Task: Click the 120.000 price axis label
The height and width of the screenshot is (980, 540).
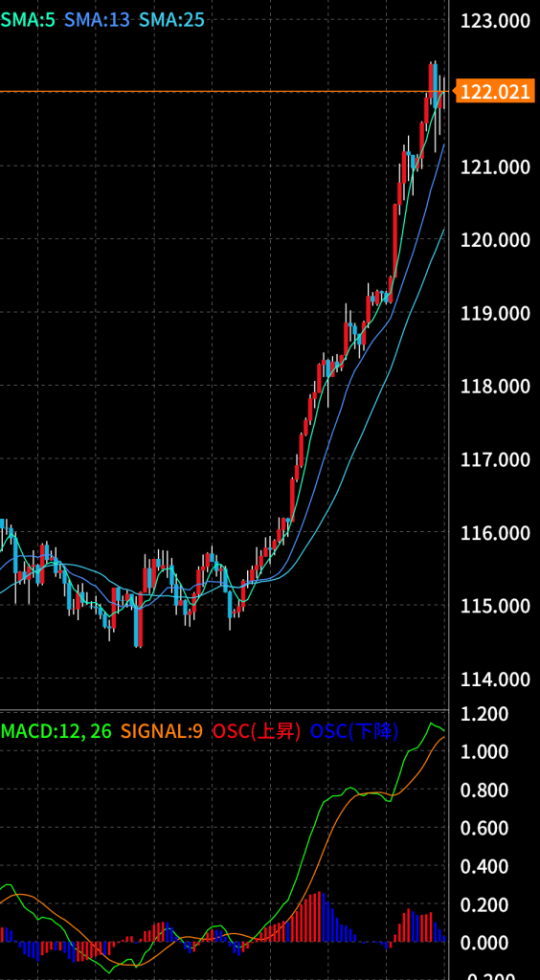Action: click(x=495, y=240)
